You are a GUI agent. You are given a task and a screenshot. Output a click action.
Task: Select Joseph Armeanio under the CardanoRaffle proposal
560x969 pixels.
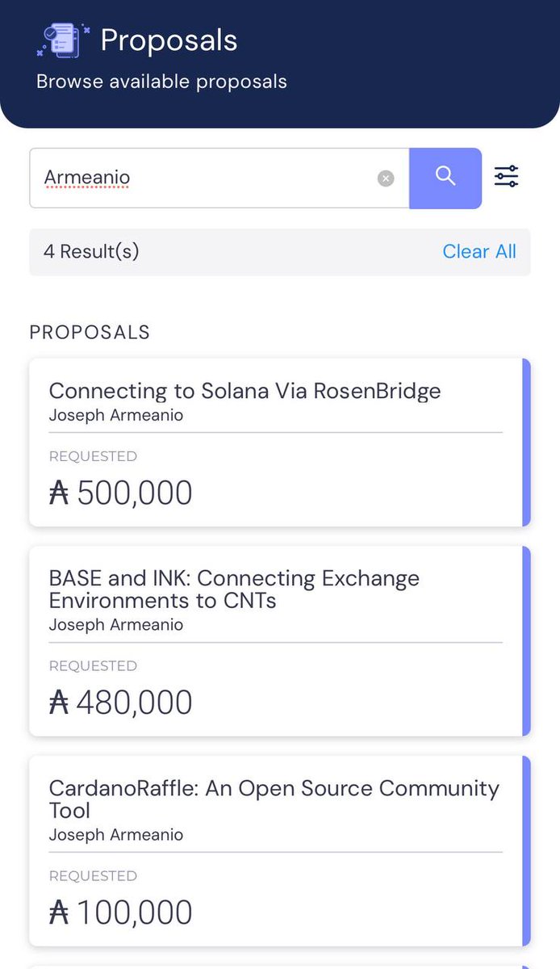pos(116,835)
